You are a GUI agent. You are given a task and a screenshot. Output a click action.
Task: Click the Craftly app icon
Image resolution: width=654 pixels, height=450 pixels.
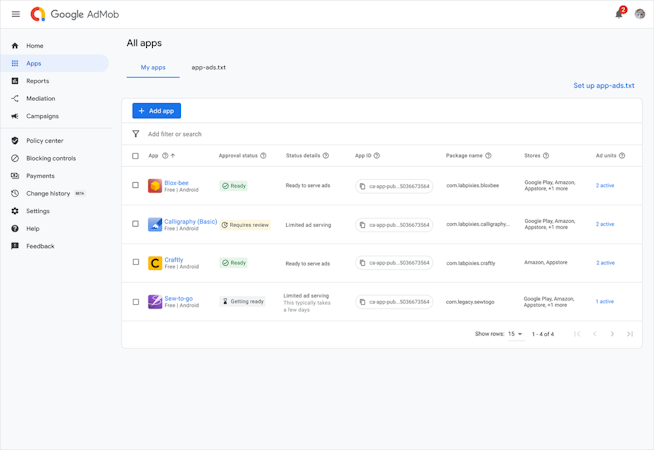coord(155,263)
